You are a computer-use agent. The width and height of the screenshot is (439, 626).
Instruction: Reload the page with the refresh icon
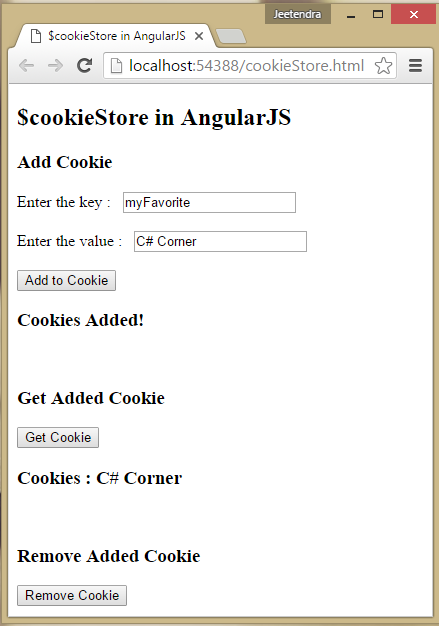(x=85, y=65)
